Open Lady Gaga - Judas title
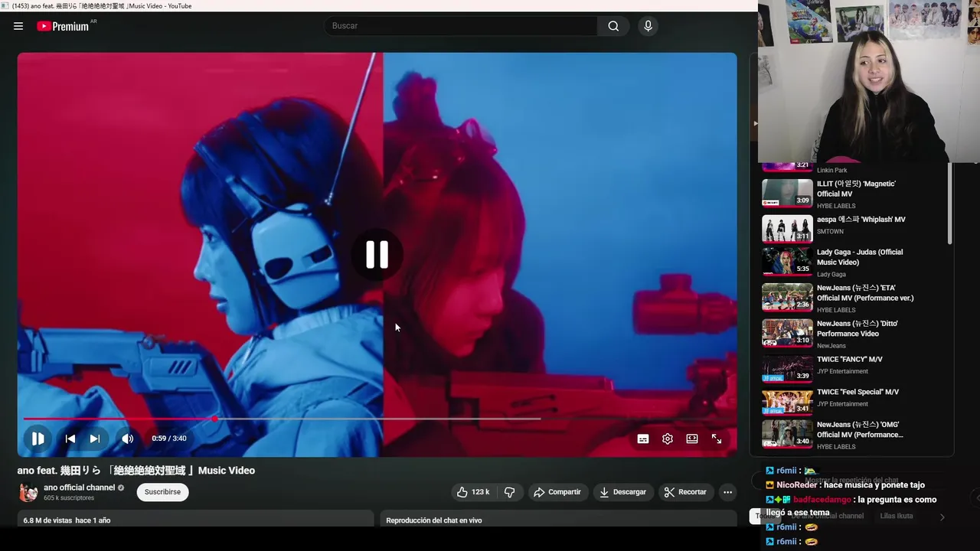This screenshot has height=551, width=980. click(860, 257)
